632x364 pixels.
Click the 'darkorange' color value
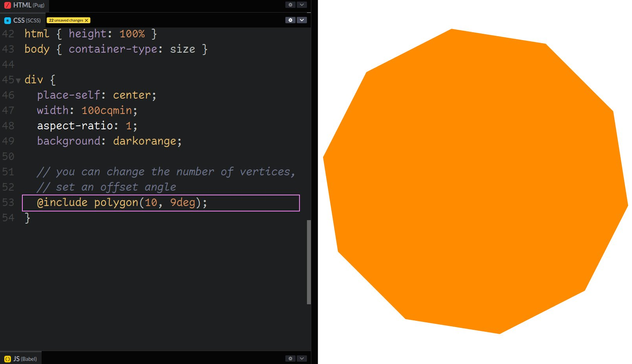tap(145, 141)
